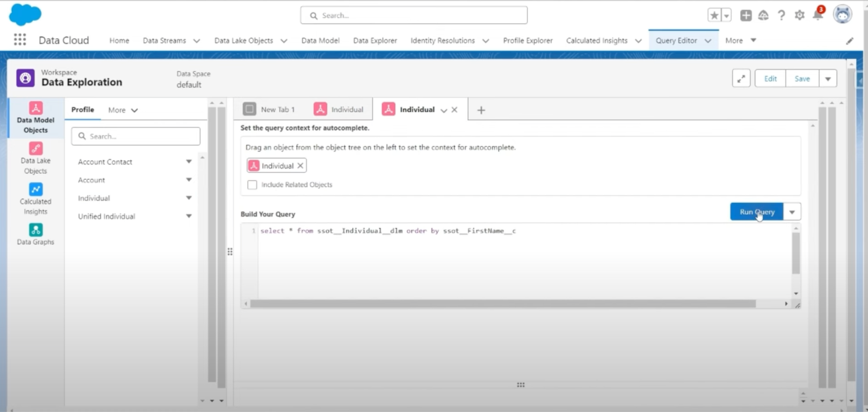Open the More navigation dropdown
Screen dimensions: 868x412
point(741,40)
